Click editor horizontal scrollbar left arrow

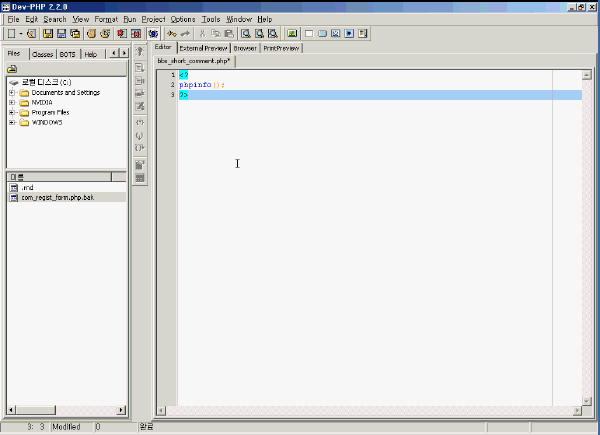pyautogui.click(x=161, y=411)
